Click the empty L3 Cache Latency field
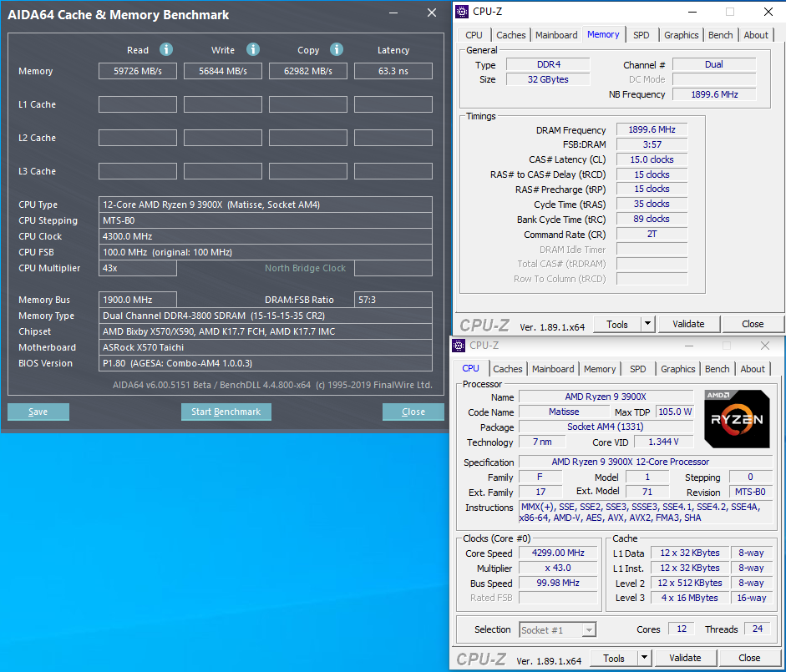Image resolution: width=786 pixels, height=672 pixels. [393, 171]
